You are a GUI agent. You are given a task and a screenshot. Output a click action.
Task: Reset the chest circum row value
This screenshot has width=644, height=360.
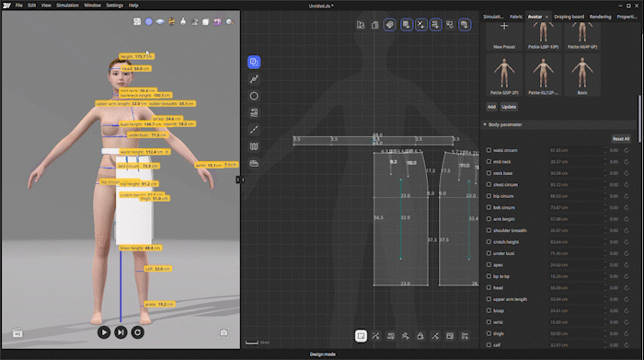[627, 184]
